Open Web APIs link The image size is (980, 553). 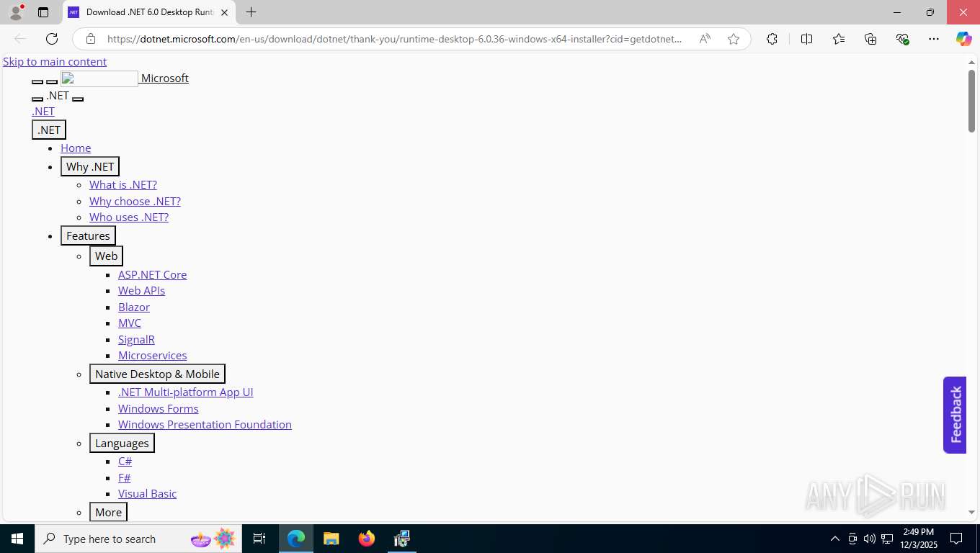pyautogui.click(x=141, y=291)
